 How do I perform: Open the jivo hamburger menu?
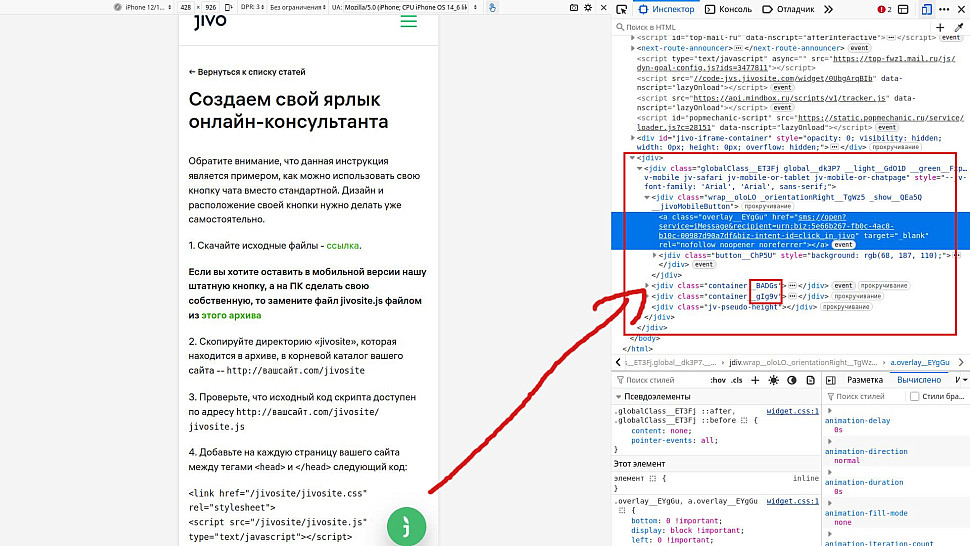[x=408, y=22]
